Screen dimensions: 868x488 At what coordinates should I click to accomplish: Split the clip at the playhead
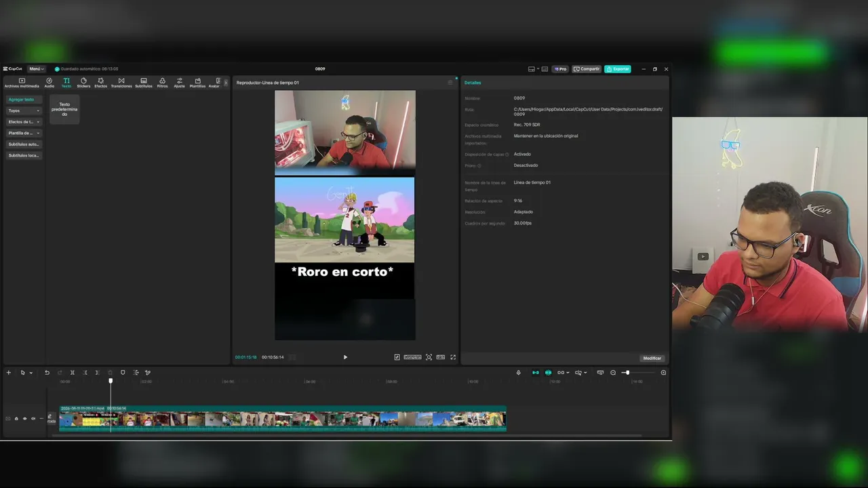pyautogui.click(x=73, y=372)
